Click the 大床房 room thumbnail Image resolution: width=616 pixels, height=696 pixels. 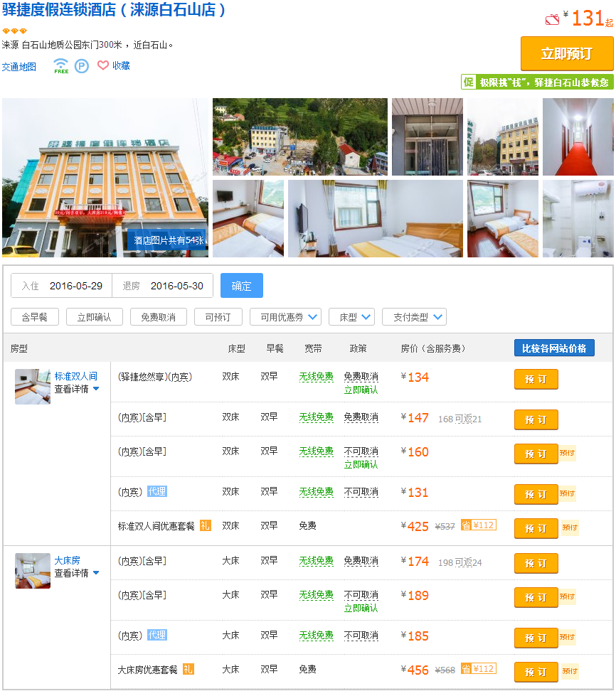click(x=33, y=571)
